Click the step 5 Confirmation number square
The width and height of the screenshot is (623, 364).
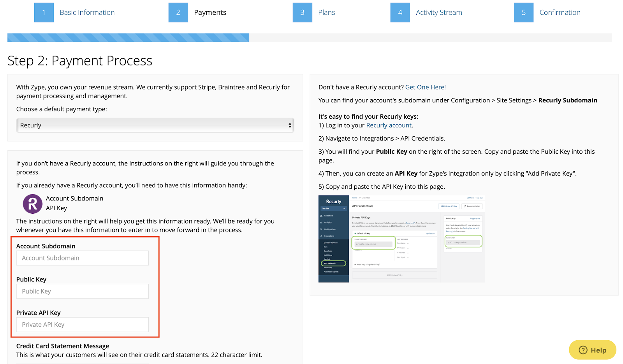point(523,12)
